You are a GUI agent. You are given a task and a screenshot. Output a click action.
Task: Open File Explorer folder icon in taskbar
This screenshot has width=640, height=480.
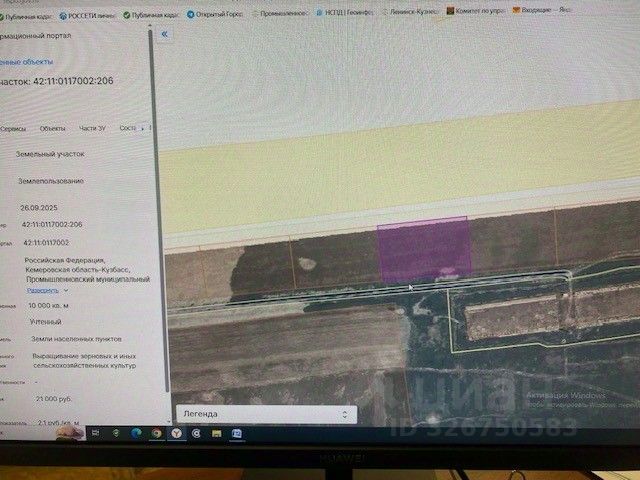point(216,433)
